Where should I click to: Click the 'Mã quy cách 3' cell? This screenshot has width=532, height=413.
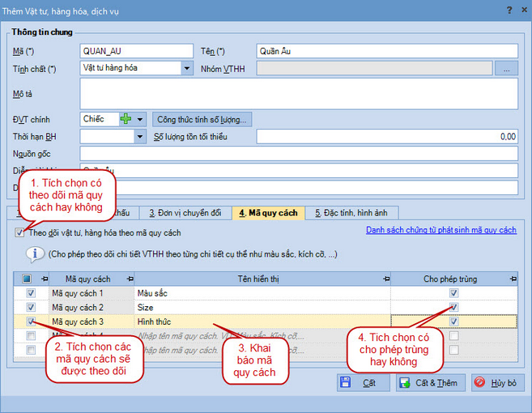coord(92,321)
